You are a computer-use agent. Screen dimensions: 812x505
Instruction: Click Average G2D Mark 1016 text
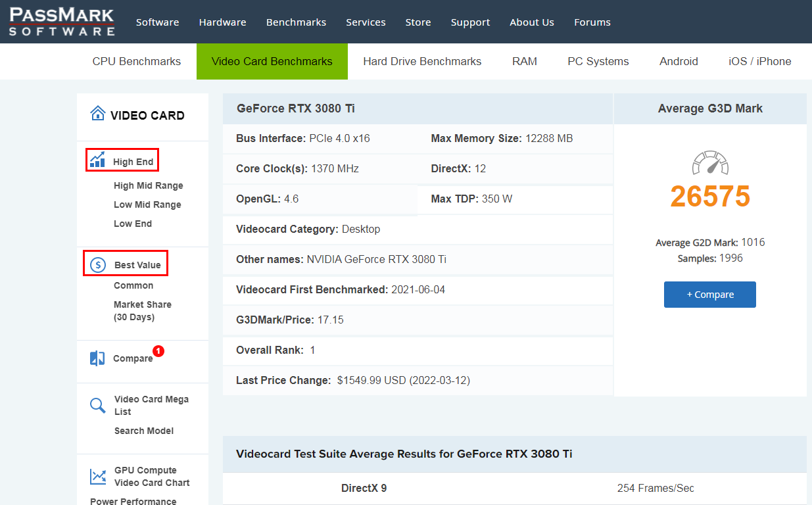pyautogui.click(x=710, y=242)
